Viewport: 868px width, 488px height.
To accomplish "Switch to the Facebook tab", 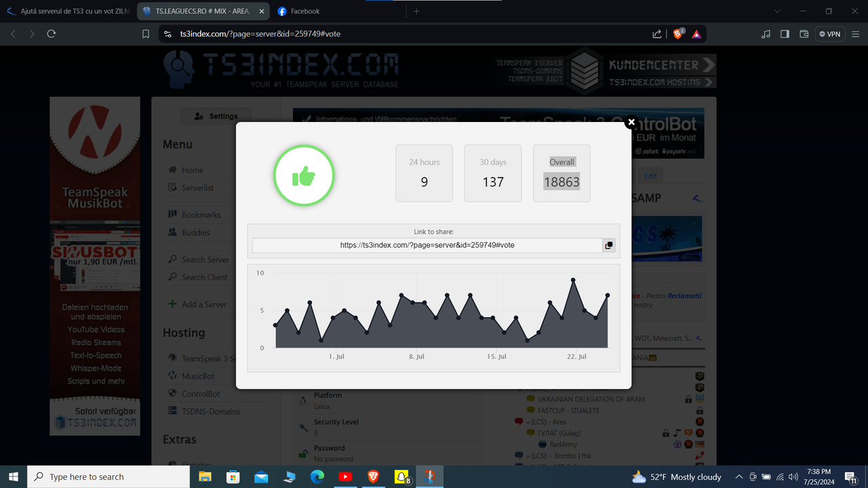I will (x=339, y=11).
